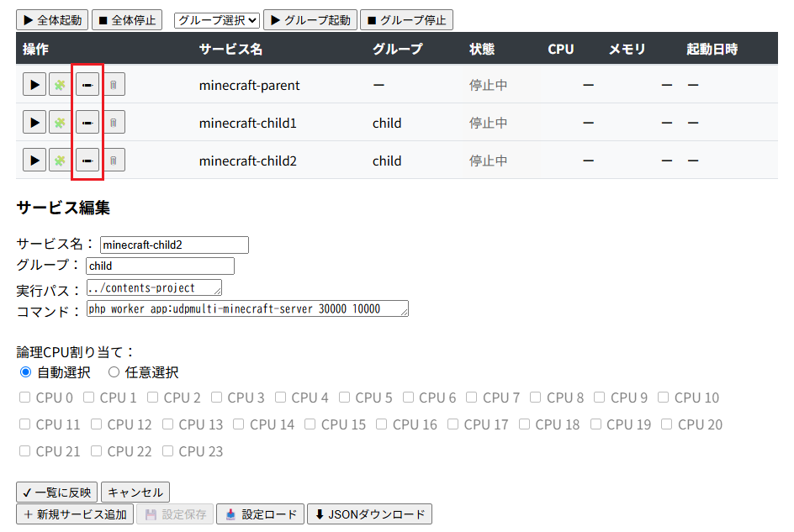The height and width of the screenshot is (532, 794).
Task: Click the trash icon for minecraft-child2
Action: pyautogui.click(x=113, y=159)
